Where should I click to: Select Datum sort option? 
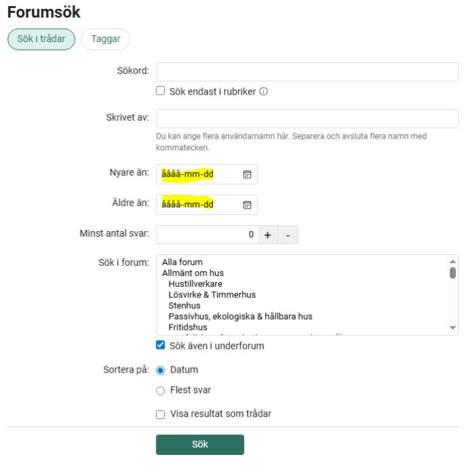[x=161, y=371]
